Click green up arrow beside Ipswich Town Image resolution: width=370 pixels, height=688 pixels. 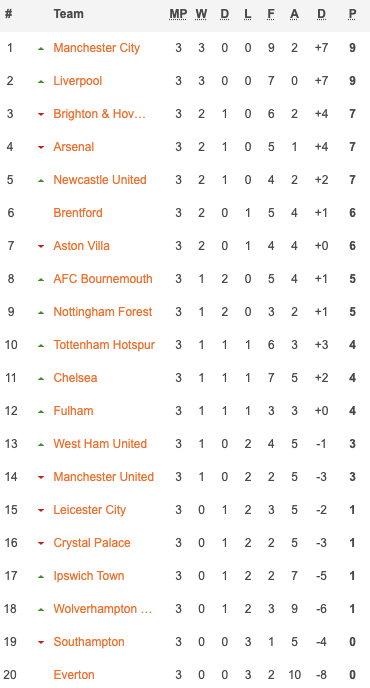tap(41, 577)
